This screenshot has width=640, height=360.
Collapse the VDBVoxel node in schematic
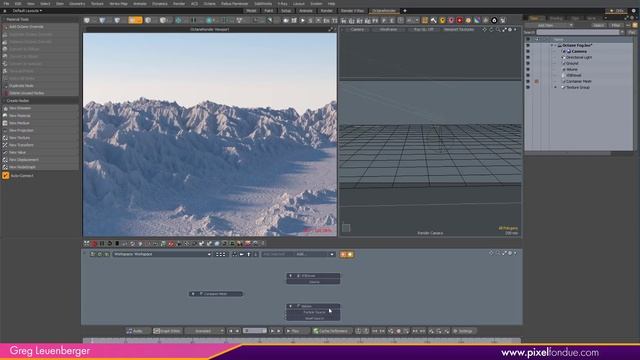291,276
